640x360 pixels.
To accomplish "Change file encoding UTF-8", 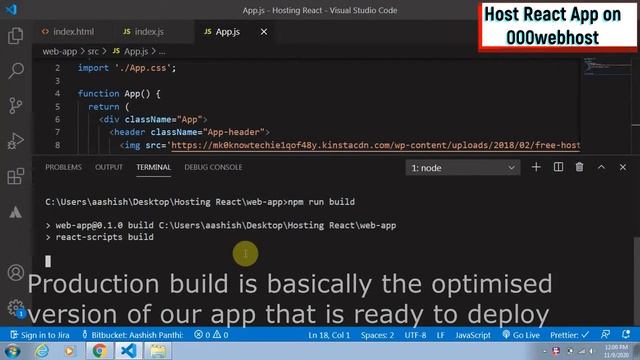I will tap(415, 335).
